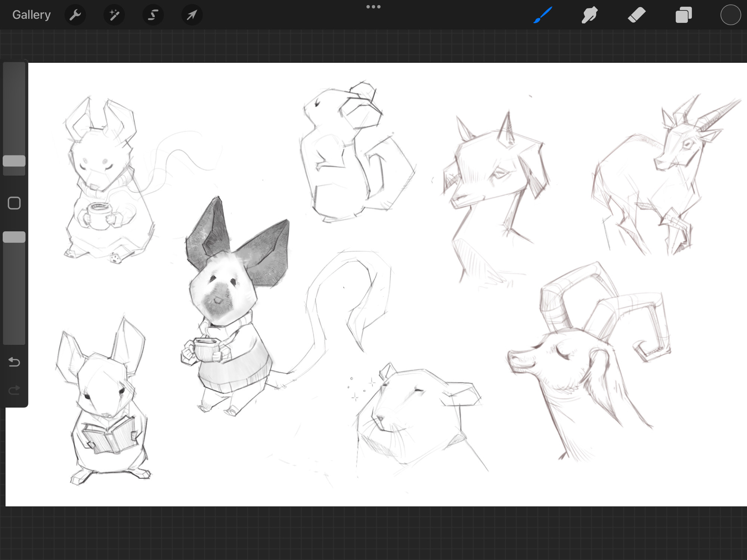The width and height of the screenshot is (747, 560).
Task: Tap the square modify button in sidebar
Action: 14,203
